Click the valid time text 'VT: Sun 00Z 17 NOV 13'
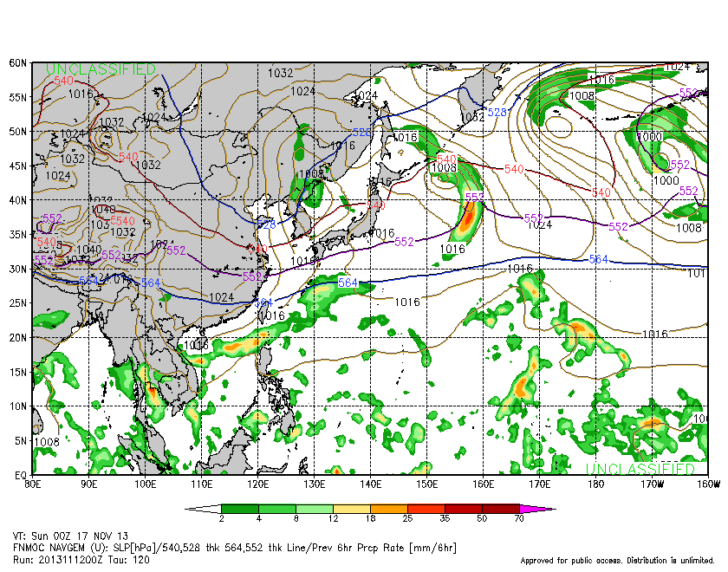Viewport: 728px width, 572px height. coord(70,536)
